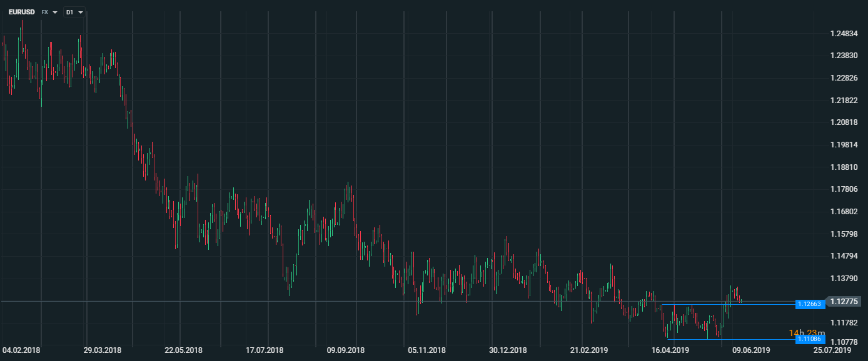Click the 1.20818 price scale value
This screenshot has width=868, height=361.
pos(844,122)
